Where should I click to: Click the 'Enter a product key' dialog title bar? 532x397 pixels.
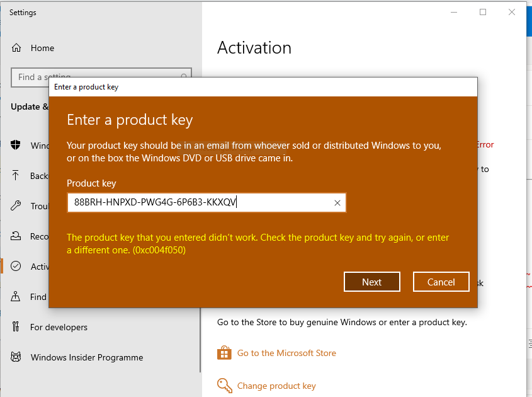tap(263, 87)
